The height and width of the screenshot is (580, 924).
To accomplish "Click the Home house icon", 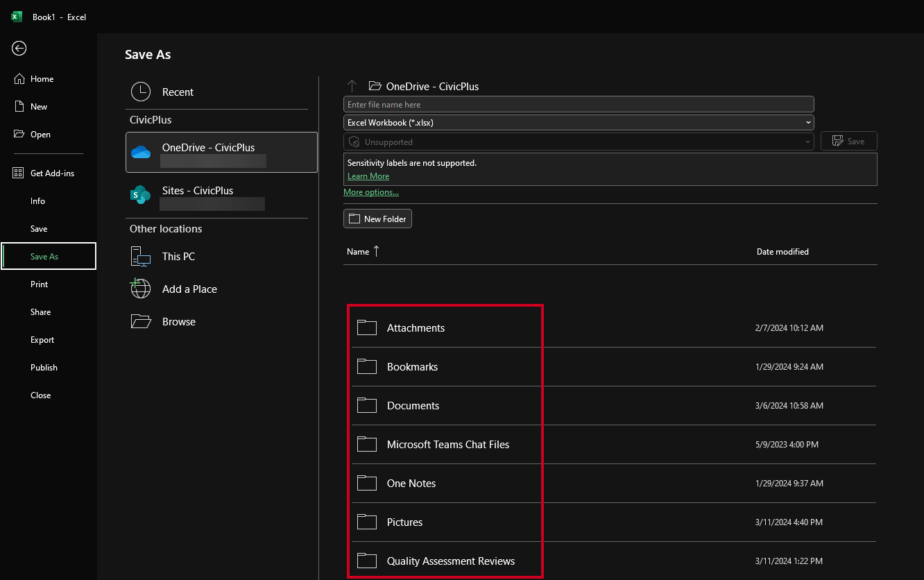I will coord(19,79).
